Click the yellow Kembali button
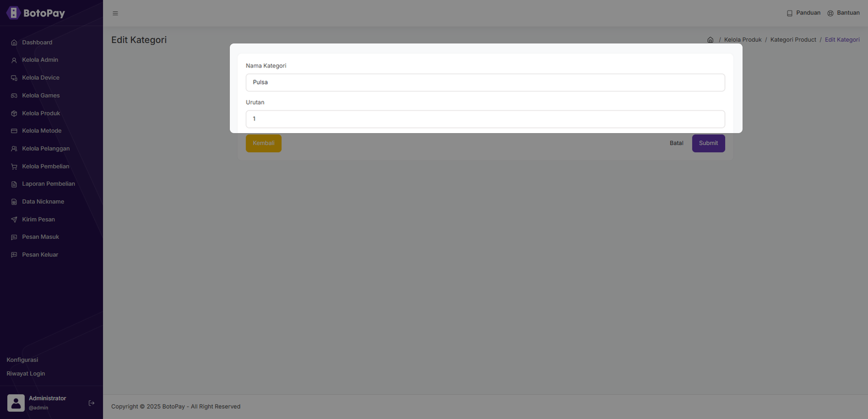The height and width of the screenshot is (419, 868). 264,143
